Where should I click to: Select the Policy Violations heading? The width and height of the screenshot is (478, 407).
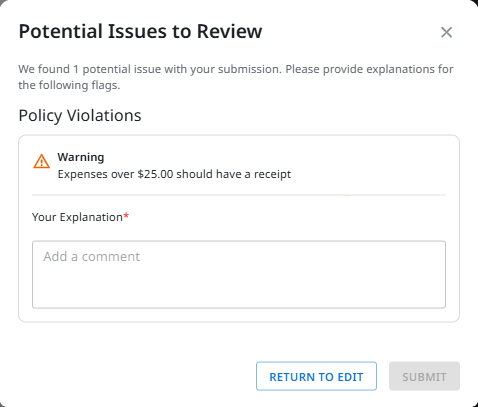tap(80, 116)
